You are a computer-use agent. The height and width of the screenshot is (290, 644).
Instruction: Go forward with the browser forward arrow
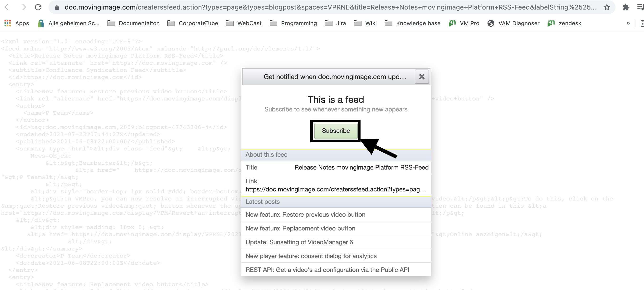coord(23,7)
